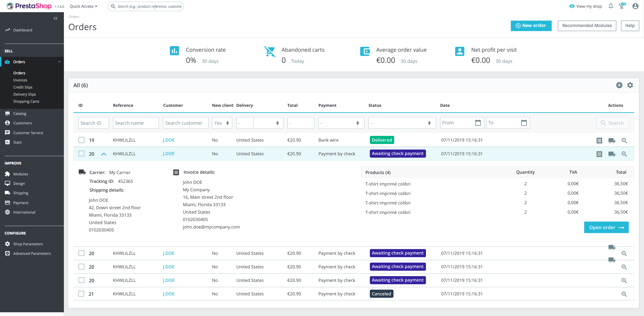
Task: Open the From date calendar icon
Action: [478, 123]
